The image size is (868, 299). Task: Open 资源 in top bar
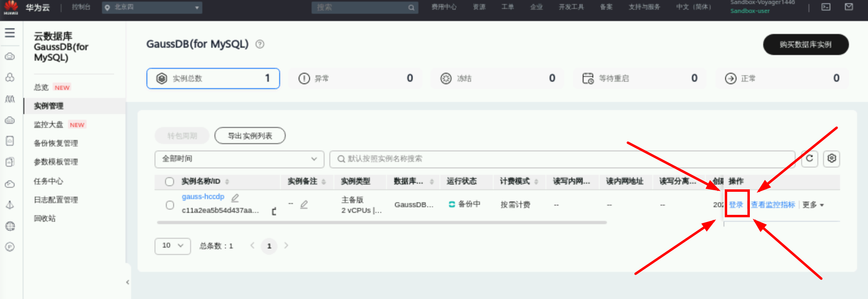tap(479, 7)
